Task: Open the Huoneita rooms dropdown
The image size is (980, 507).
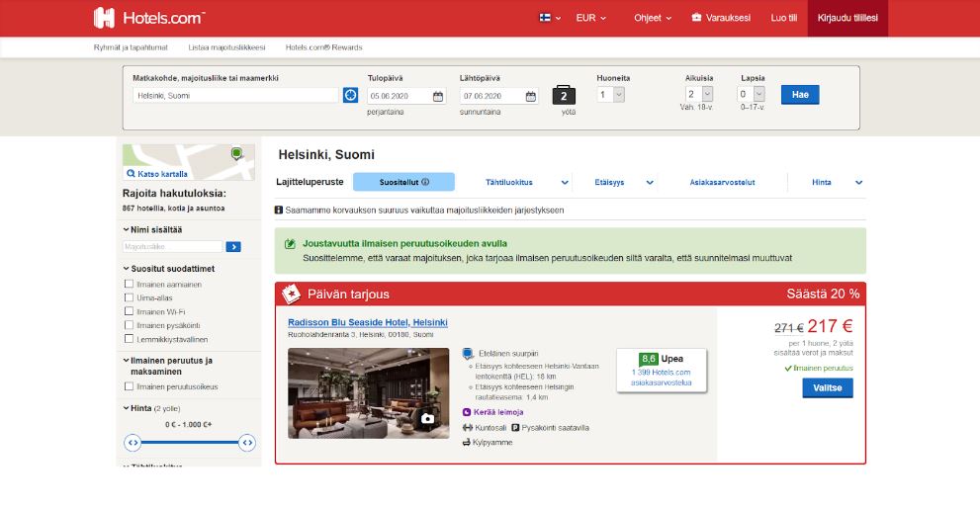Action: click(611, 94)
